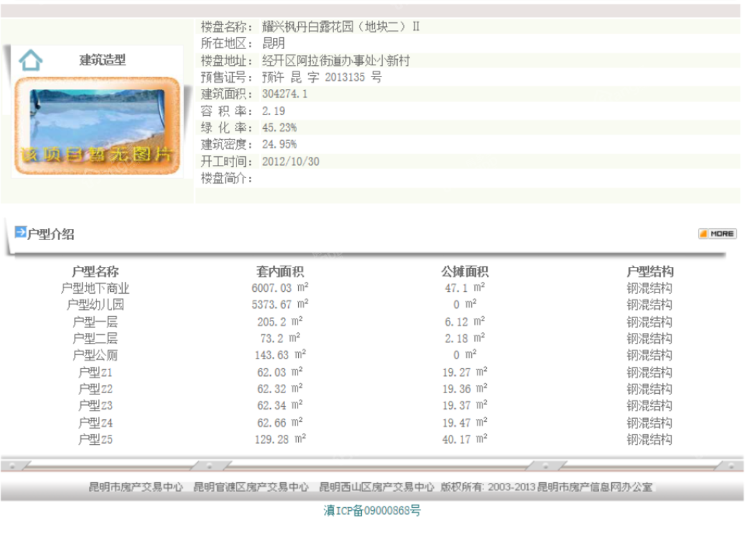Open the 昆明西山区房产交易中心 footer link
747x560 pixels.
click(377, 487)
